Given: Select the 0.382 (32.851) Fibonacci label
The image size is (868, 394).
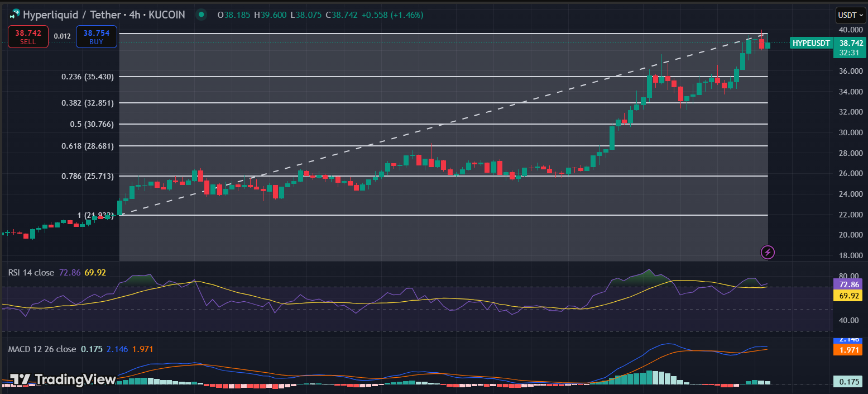Looking at the screenshot, I should click(88, 103).
